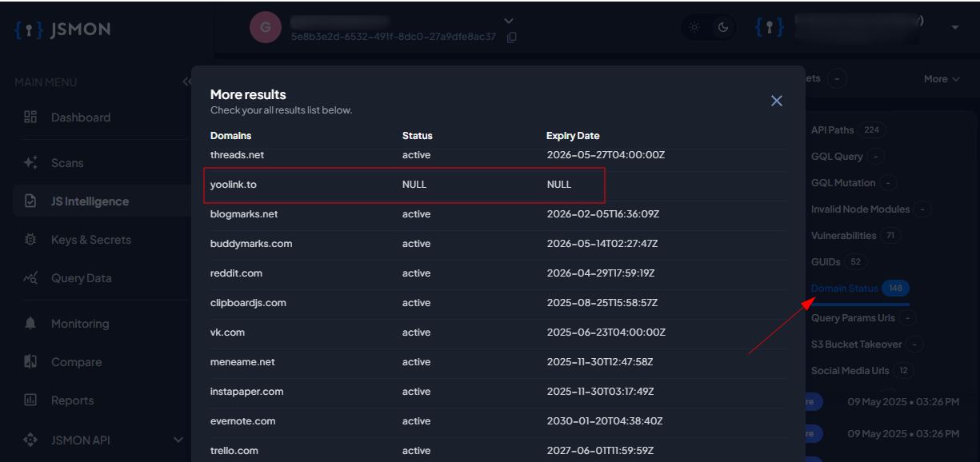Select the Vulnerabilities category
This screenshot has height=462, width=980.
click(x=854, y=236)
